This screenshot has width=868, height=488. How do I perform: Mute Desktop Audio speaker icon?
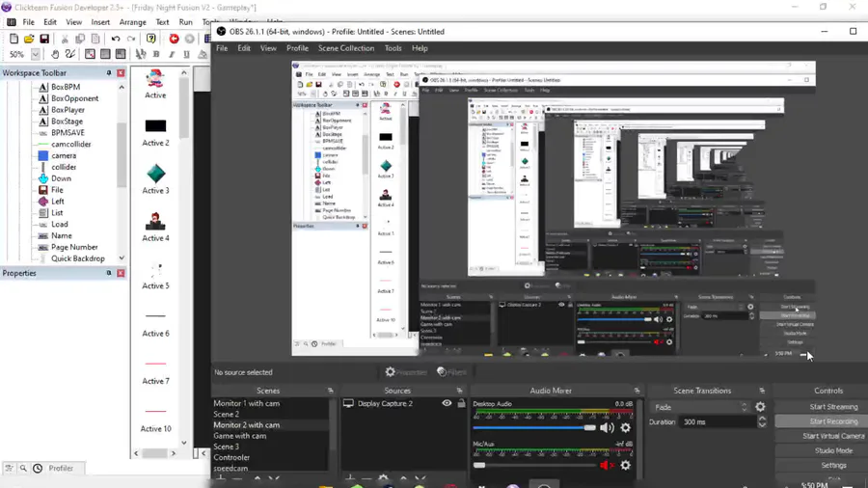tap(607, 427)
